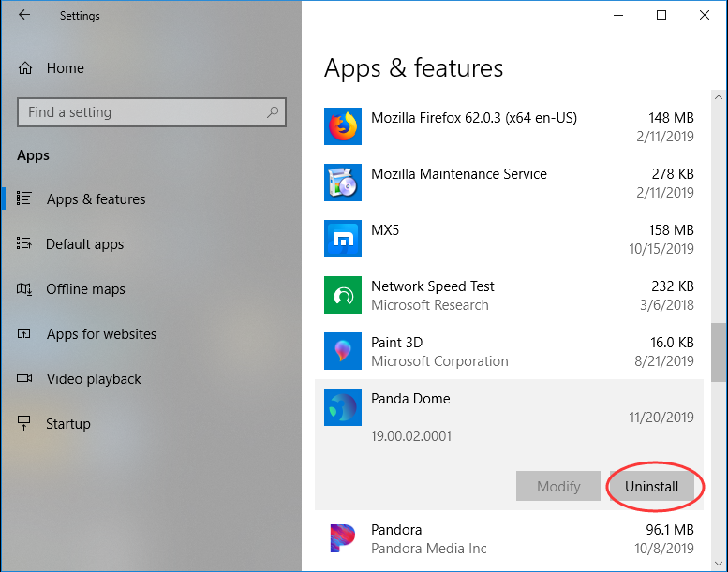
Task: Minimize the Settings window
Action: pyautogui.click(x=618, y=15)
